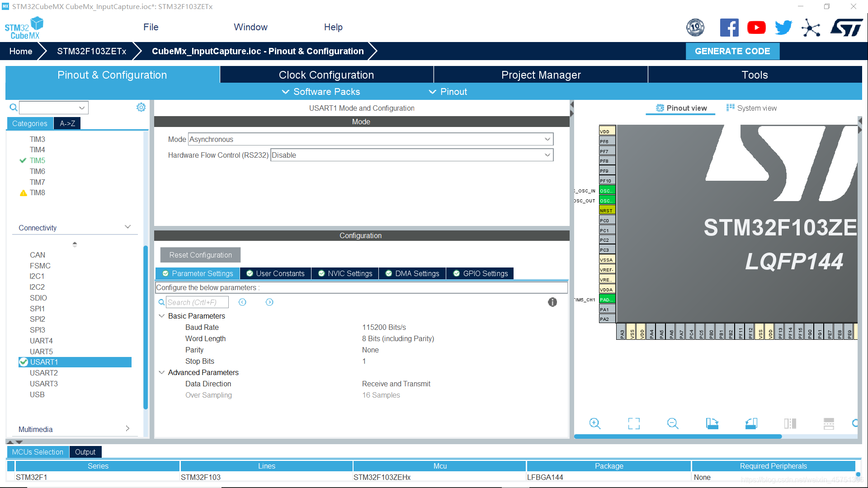Open the Facebook icon link

pos(729,28)
